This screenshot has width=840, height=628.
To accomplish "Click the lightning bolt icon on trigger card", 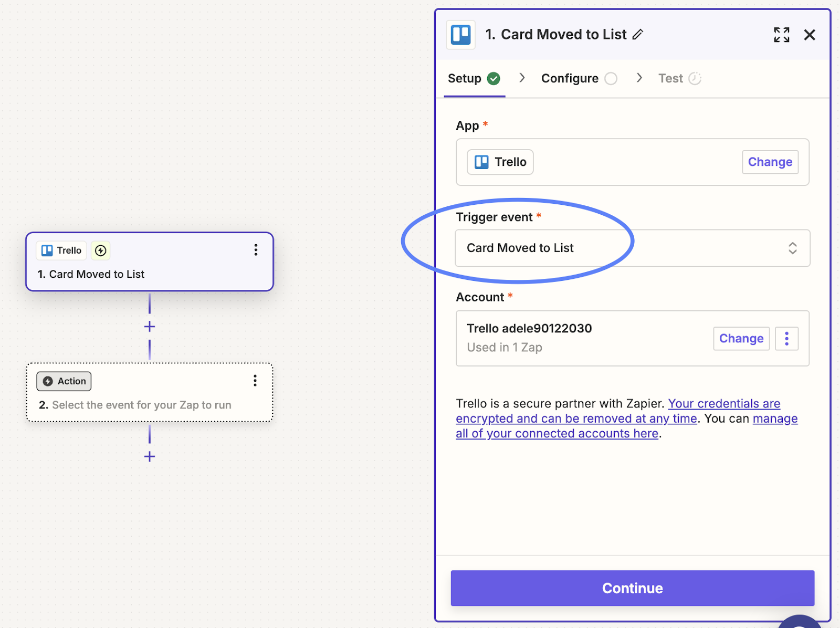I will pos(100,250).
